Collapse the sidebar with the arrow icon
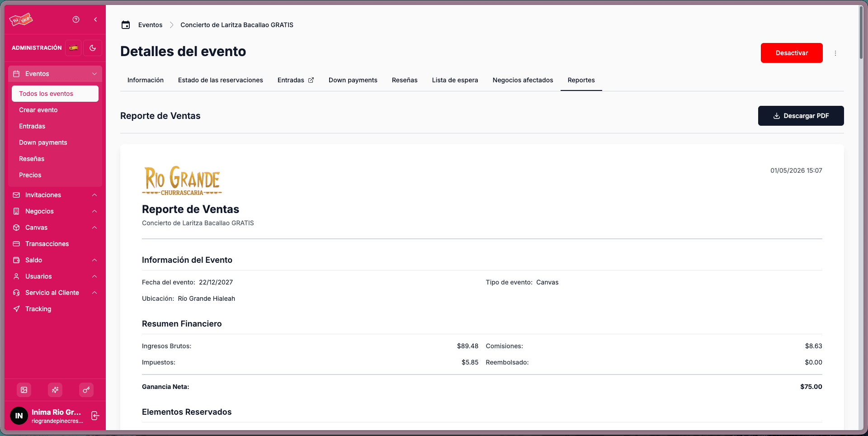Image resolution: width=868 pixels, height=436 pixels. click(x=95, y=19)
